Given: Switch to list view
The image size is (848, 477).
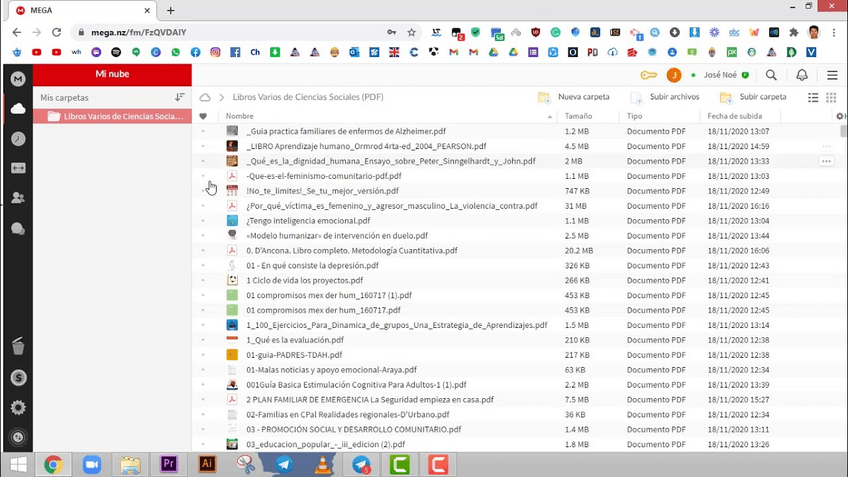Looking at the screenshot, I should coord(813,97).
